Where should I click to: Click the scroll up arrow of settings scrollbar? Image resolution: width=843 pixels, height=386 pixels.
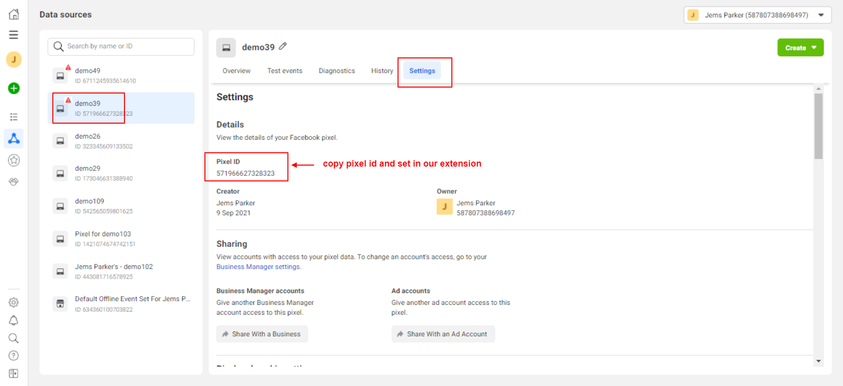pyautogui.click(x=818, y=89)
